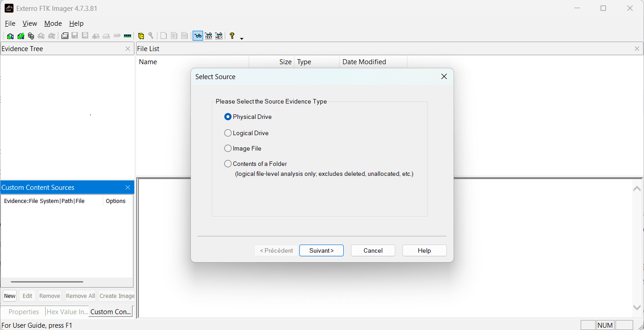The image size is (644, 330).
Task: Open the Help menu in menu bar
Action: pos(76,24)
